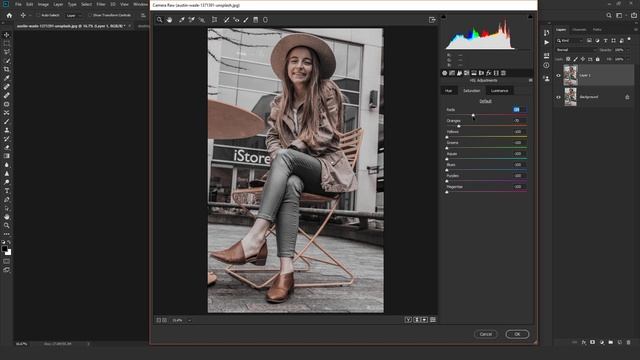
Task: Click Cancel in the Camera Raw dialog
Action: 485,334
